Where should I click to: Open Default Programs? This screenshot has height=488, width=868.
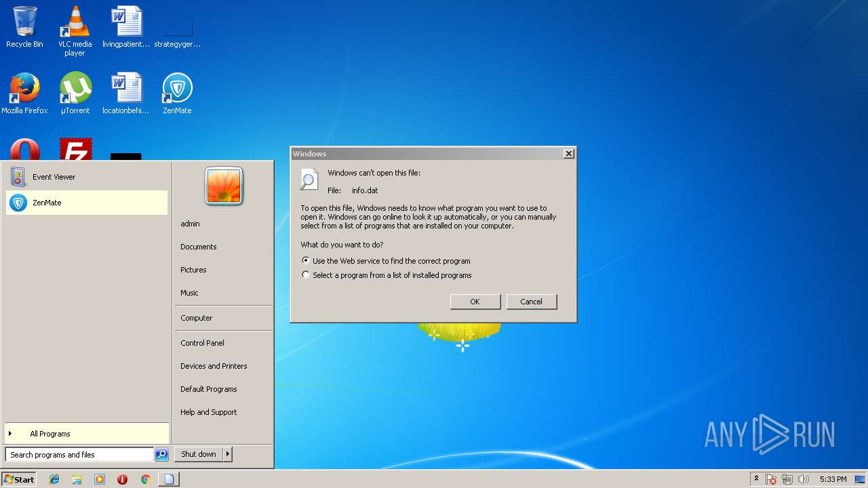click(208, 389)
